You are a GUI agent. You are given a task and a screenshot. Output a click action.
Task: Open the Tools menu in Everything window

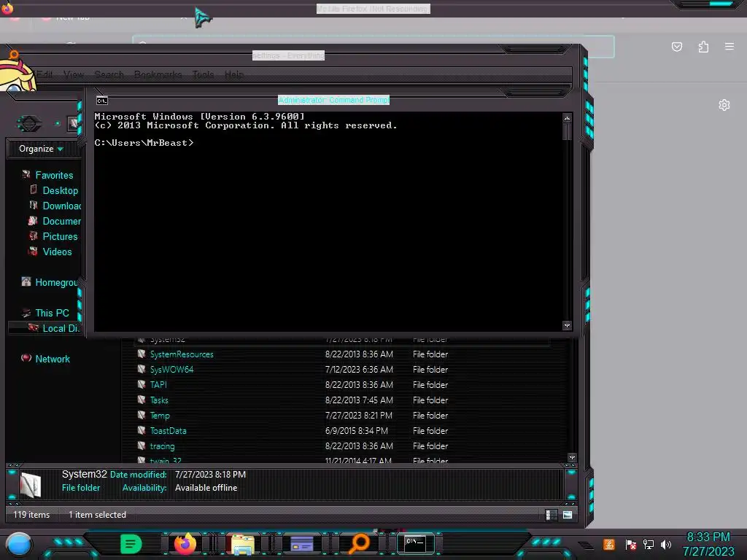coord(203,74)
